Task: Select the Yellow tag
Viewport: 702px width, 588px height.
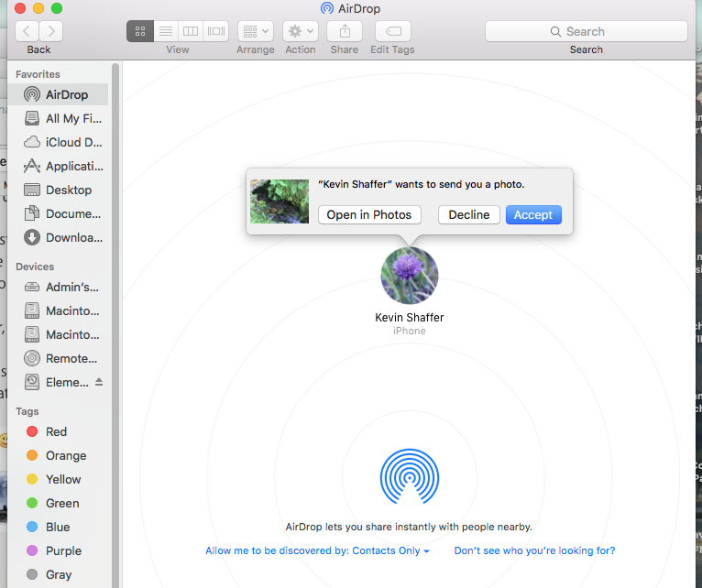Action: (53, 479)
